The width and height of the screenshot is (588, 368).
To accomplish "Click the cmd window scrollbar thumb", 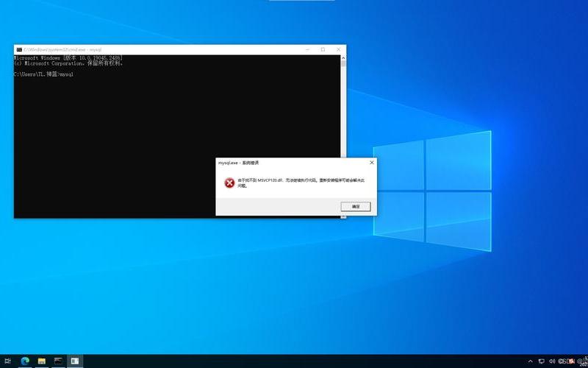I will tap(343, 63).
